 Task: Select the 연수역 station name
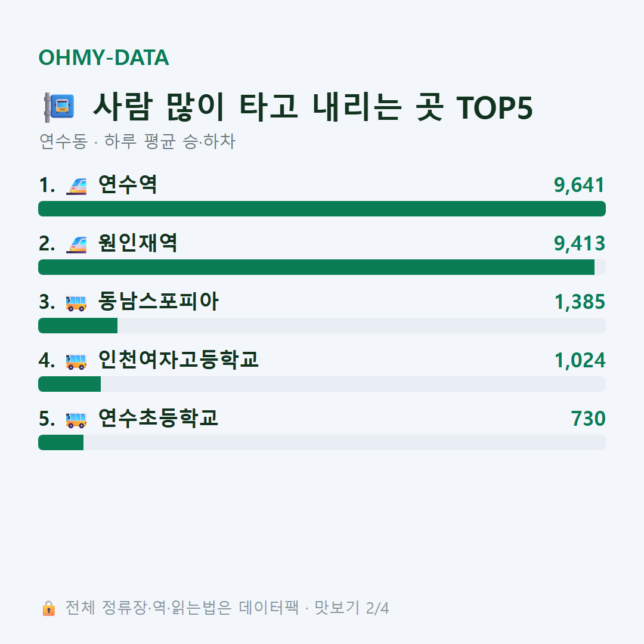click(128, 184)
